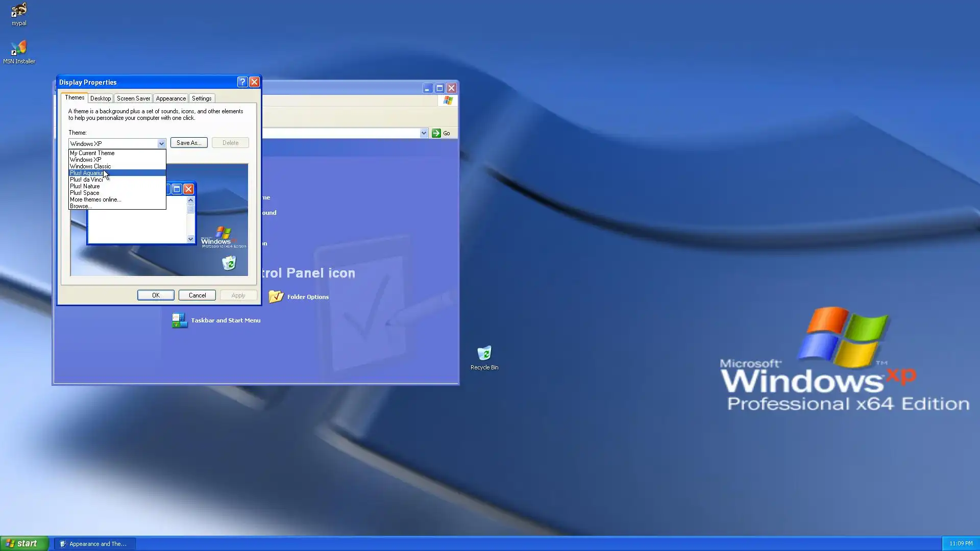Select More themes online... entry

point(95,199)
